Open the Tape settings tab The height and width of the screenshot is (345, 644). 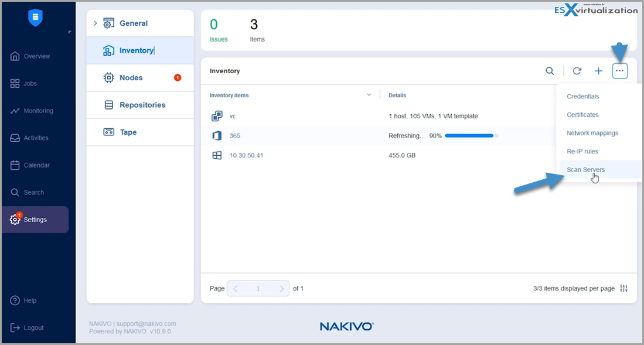click(x=140, y=132)
